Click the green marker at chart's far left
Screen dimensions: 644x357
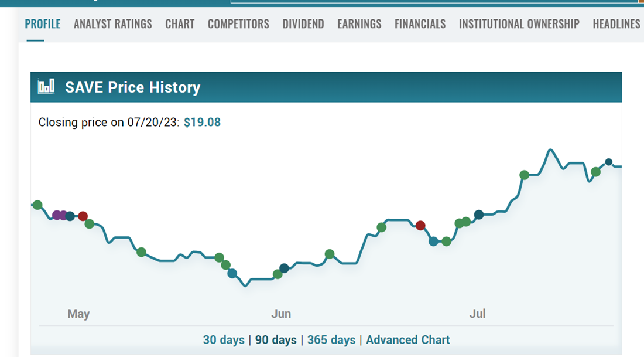click(x=37, y=205)
